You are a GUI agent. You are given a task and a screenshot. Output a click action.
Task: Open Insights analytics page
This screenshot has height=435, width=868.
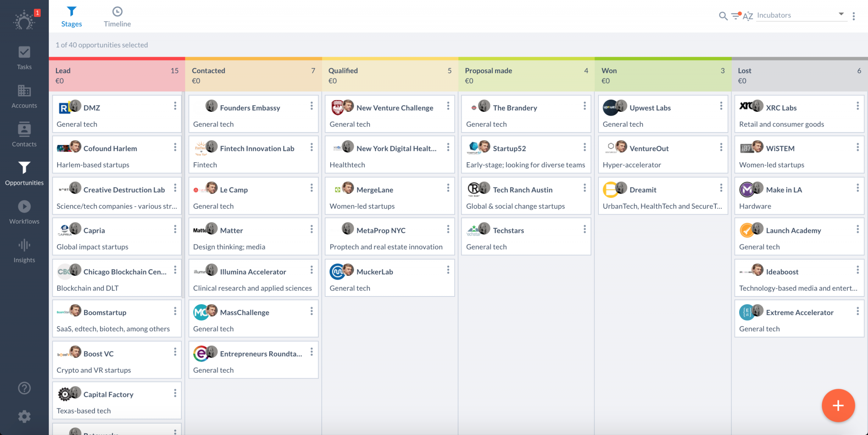(x=24, y=251)
